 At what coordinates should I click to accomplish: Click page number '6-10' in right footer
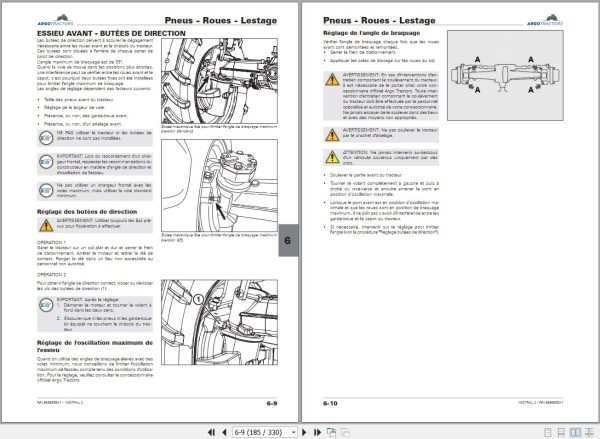(330, 403)
